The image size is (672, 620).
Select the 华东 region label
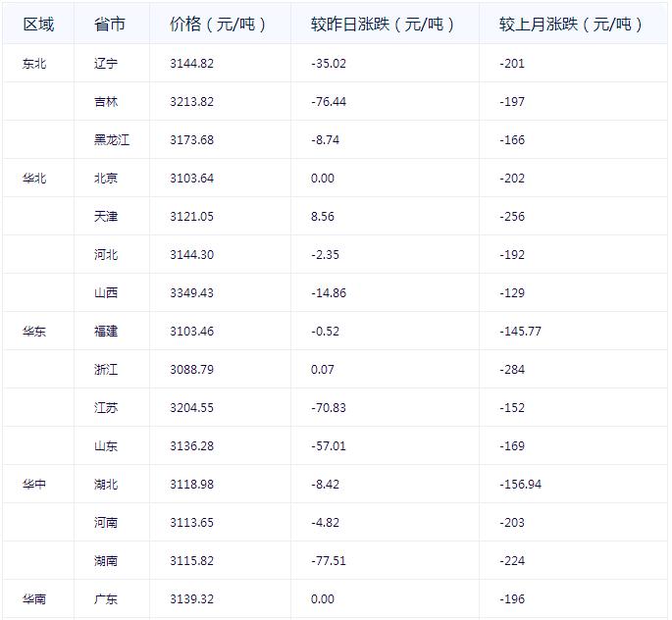34,332
